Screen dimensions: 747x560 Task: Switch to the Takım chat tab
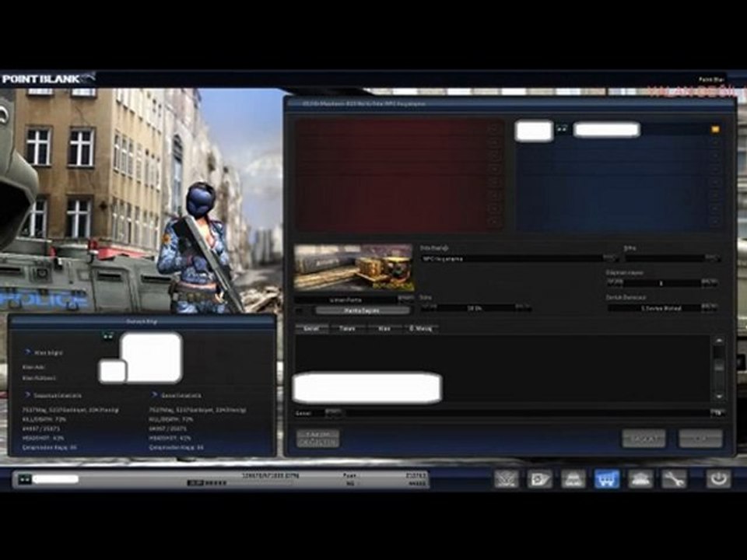[x=347, y=328]
